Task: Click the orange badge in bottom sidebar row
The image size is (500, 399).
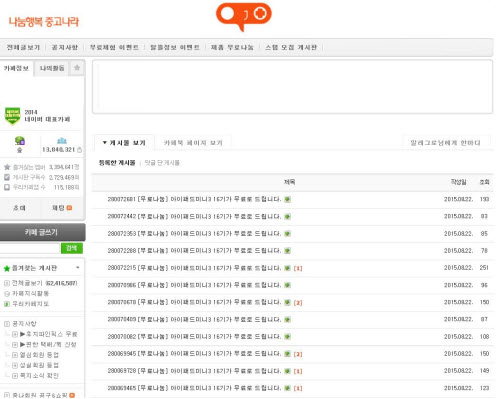Action: tap(72, 395)
